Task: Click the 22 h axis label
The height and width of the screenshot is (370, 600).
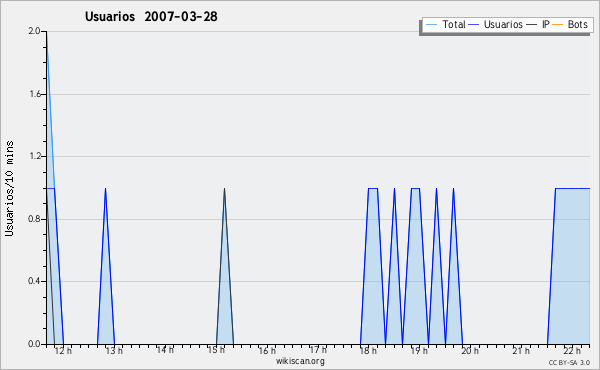Action: point(572,350)
